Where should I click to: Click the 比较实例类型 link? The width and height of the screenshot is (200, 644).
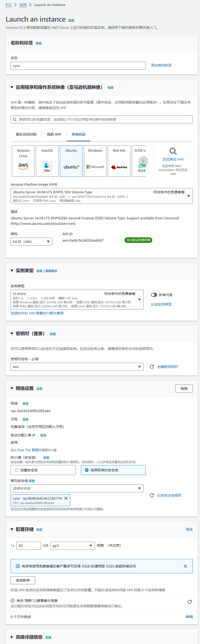point(161,304)
